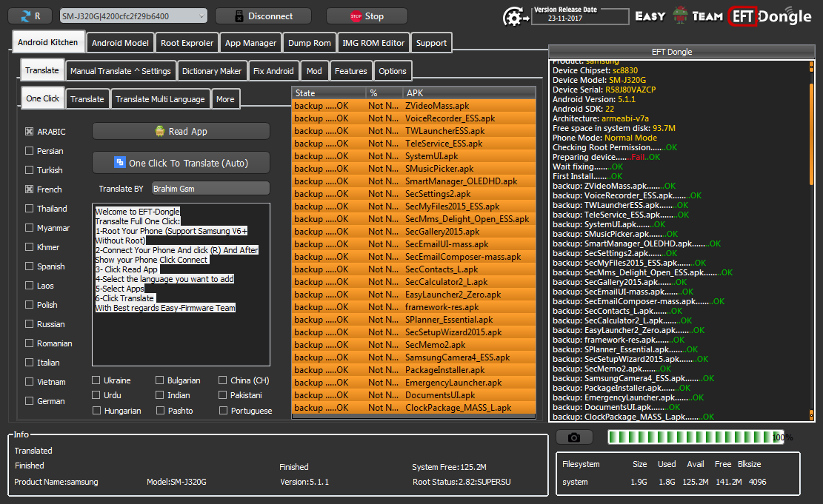The image size is (823, 504).
Task: Select the Manual Translate ^ Settings tab
Action: [x=120, y=71]
